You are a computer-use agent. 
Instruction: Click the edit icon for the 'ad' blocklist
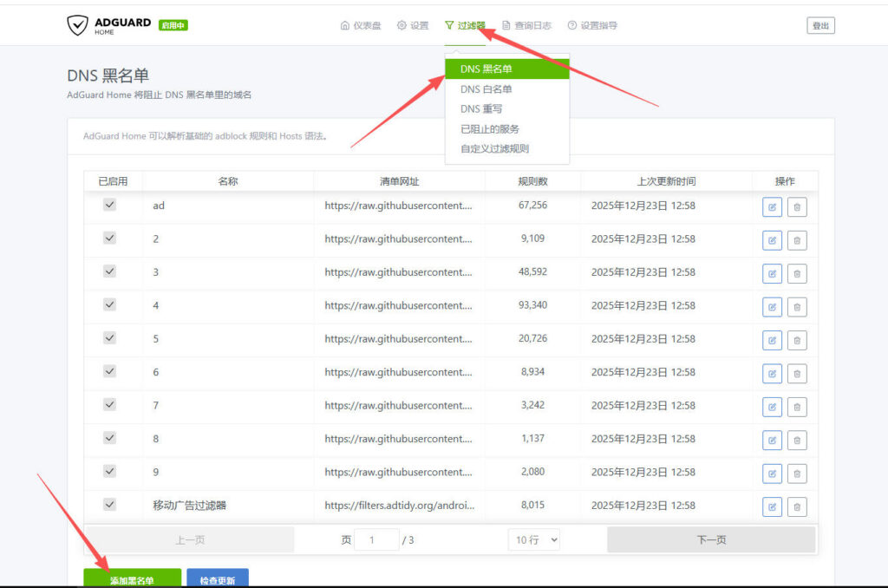coord(772,206)
